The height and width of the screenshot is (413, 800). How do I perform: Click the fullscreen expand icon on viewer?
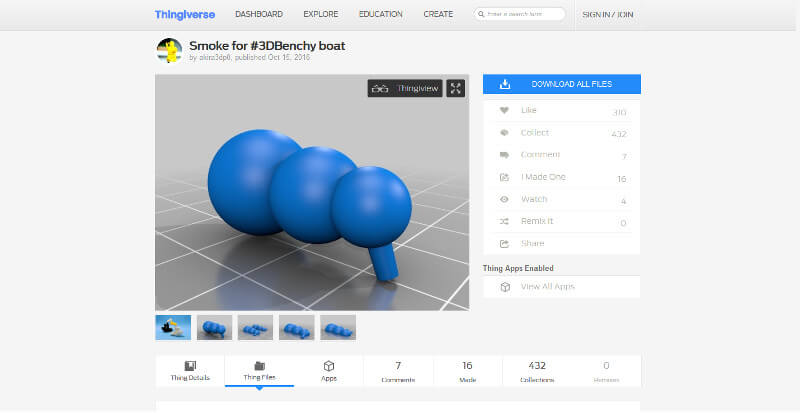tap(456, 89)
